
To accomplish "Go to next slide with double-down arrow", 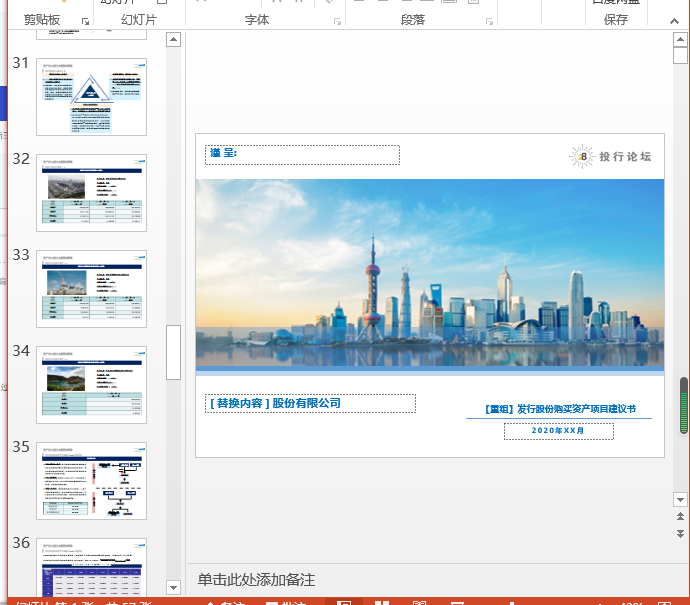I will point(680,533).
